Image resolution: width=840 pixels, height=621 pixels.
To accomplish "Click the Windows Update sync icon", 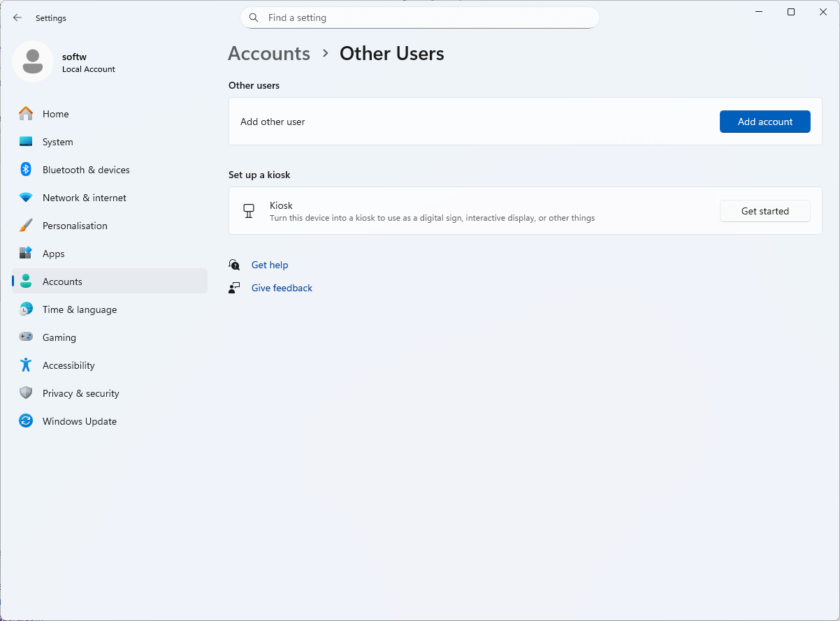I will [26, 421].
